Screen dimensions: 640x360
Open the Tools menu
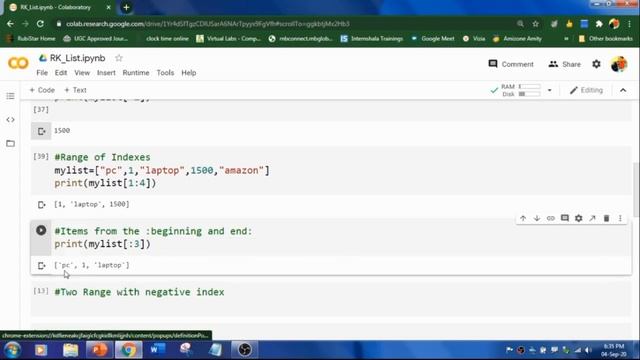[x=165, y=73]
